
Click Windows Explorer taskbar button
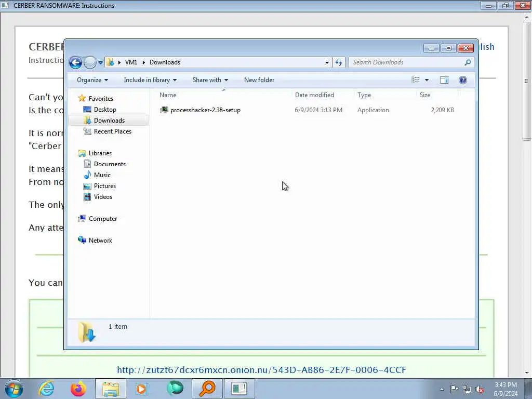[111, 389]
